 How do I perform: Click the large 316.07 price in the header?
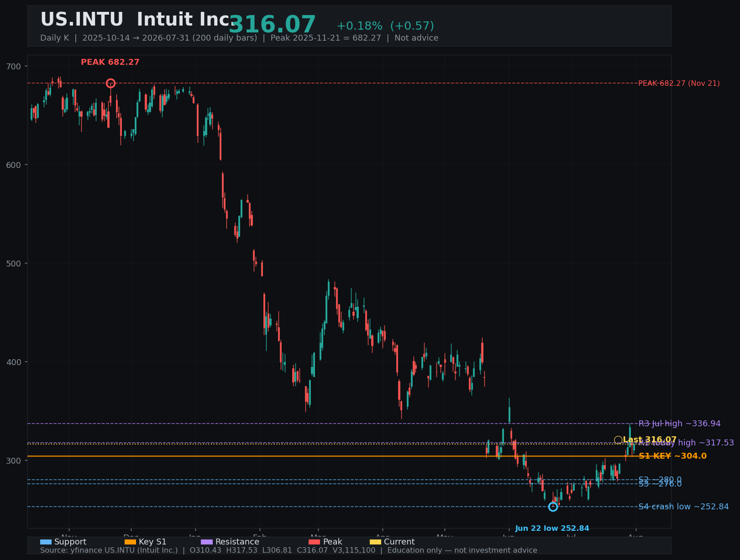point(272,25)
